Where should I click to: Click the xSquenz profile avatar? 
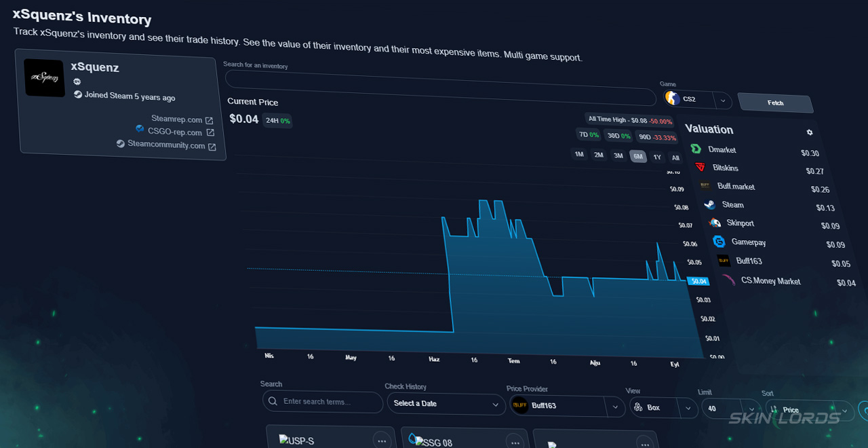[45, 77]
